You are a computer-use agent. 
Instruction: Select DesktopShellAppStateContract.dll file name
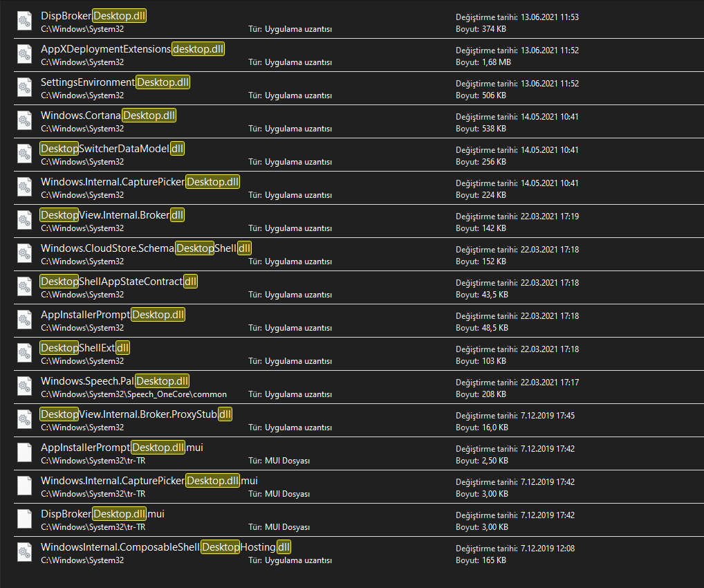click(119, 282)
